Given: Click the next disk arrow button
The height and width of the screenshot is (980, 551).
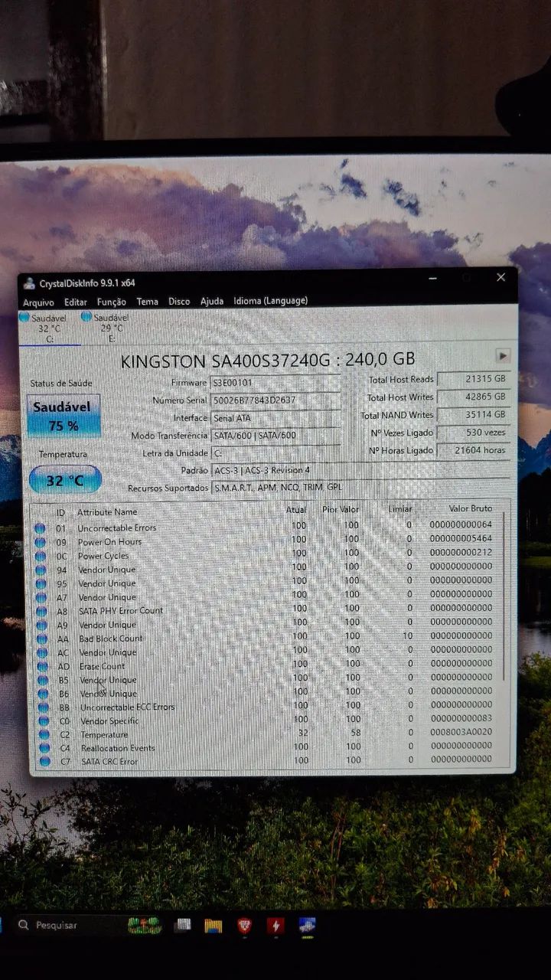Looking at the screenshot, I should (x=503, y=356).
